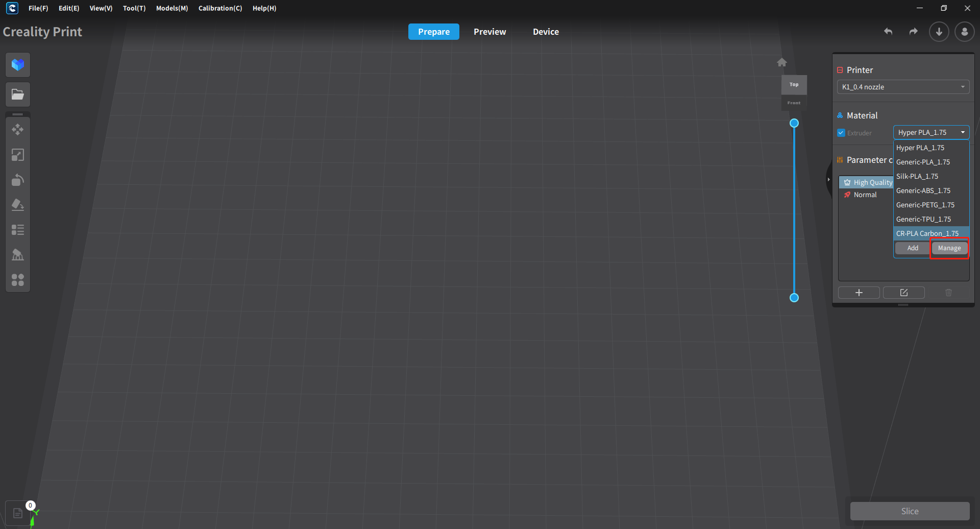The width and height of the screenshot is (980, 529).
Task: Add a new parameter profile with plus button
Action: click(859, 293)
